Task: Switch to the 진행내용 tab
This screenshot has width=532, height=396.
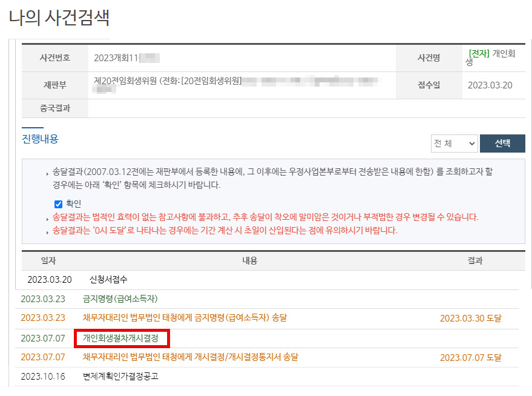Action: click(x=40, y=139)
